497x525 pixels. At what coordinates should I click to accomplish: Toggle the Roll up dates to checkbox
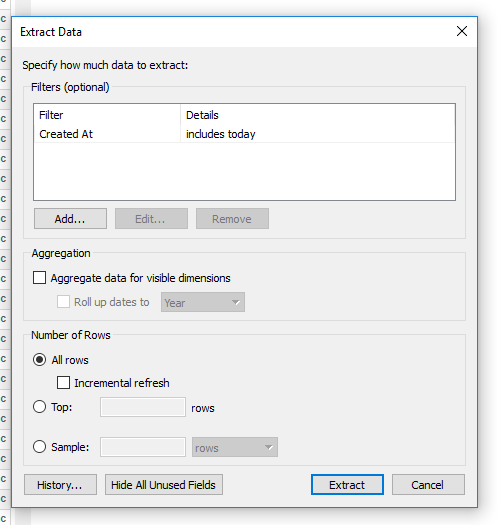point(63,302)
